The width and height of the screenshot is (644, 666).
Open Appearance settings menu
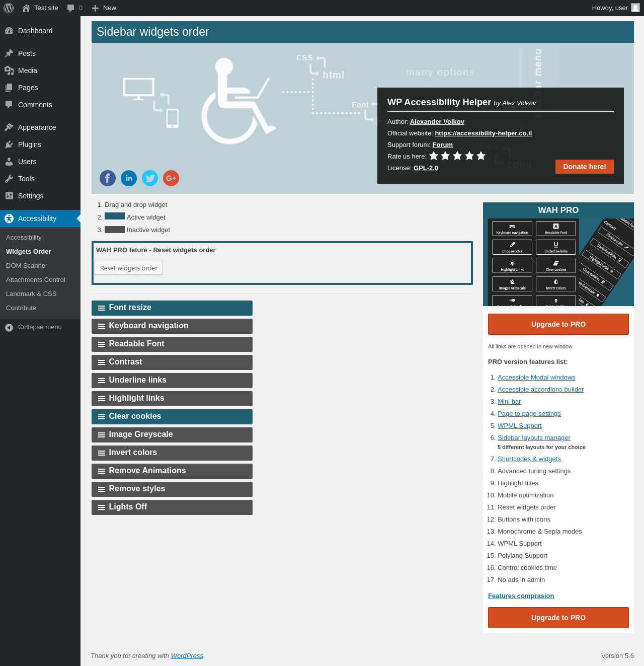[x=40, y=127]
